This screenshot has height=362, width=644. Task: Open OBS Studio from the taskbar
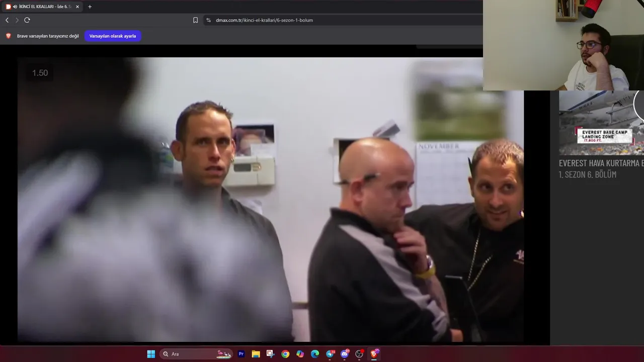click(359, 354)
